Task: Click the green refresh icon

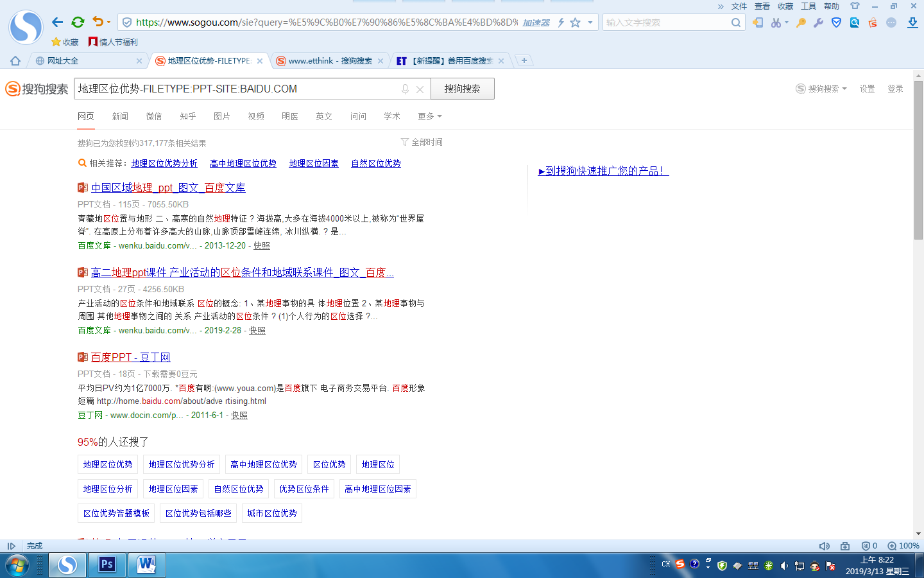Action: 78,22
